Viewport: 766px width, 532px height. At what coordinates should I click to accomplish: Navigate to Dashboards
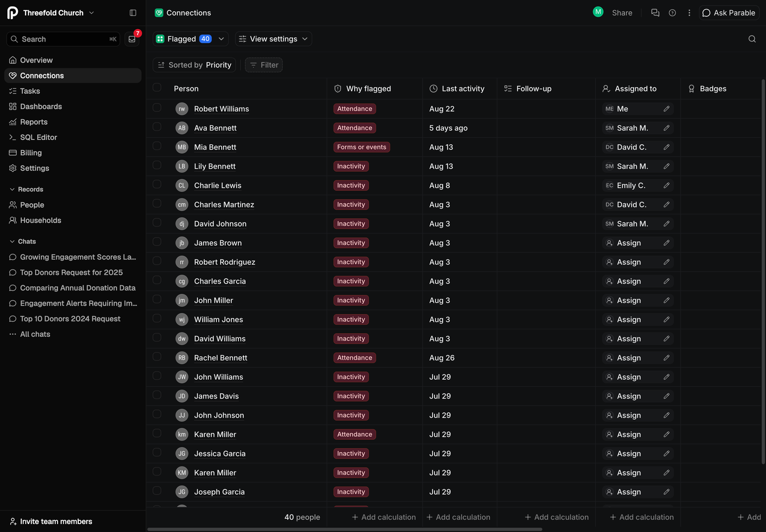click(73, 106)
